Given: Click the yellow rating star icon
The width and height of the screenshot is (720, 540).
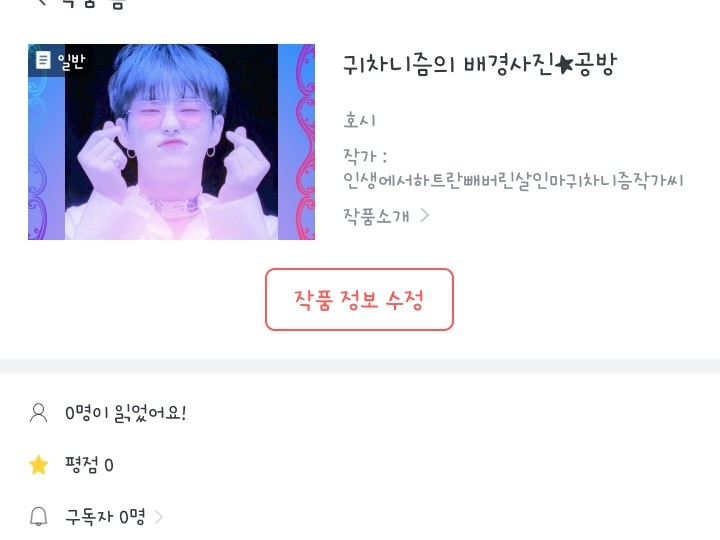Looking at the screenshot, I should click(x=39, y=465).
